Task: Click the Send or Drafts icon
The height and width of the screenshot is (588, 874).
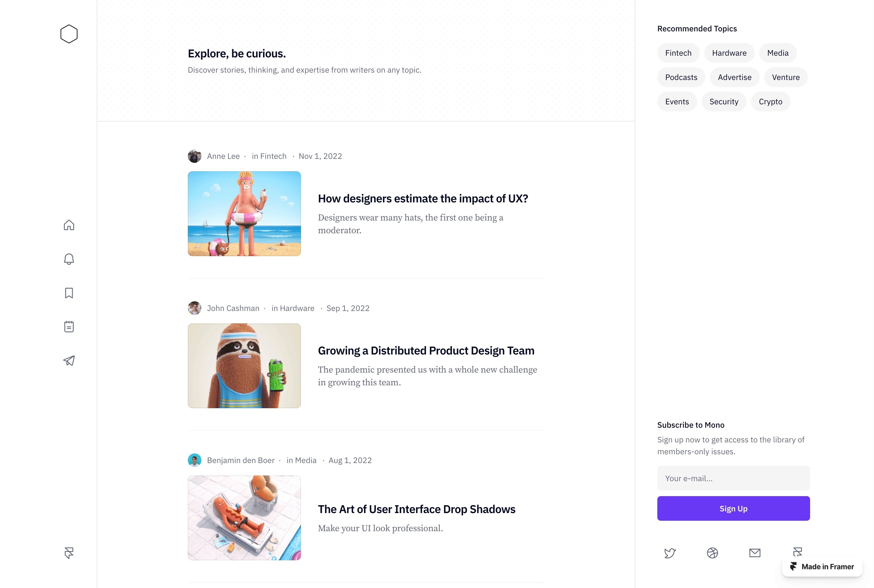Action: tap(69, 360)
